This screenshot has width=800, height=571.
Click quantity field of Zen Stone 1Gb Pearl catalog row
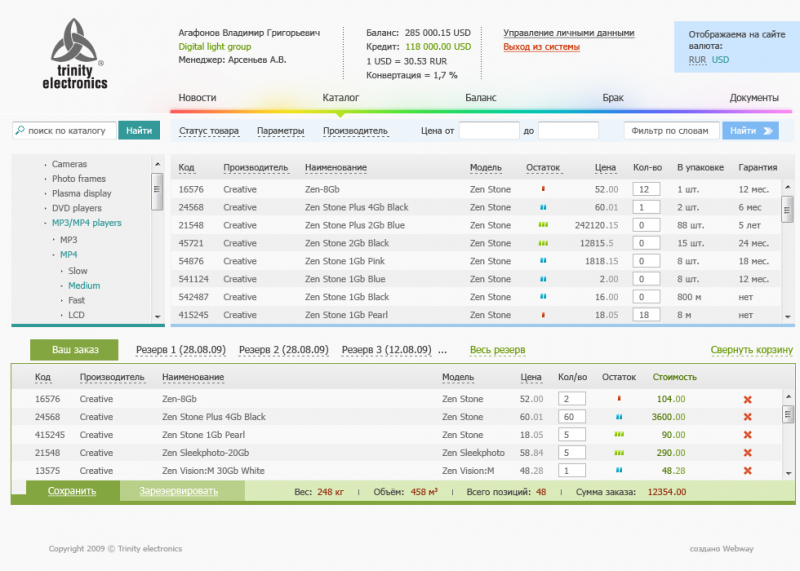(x=646, y=315)
